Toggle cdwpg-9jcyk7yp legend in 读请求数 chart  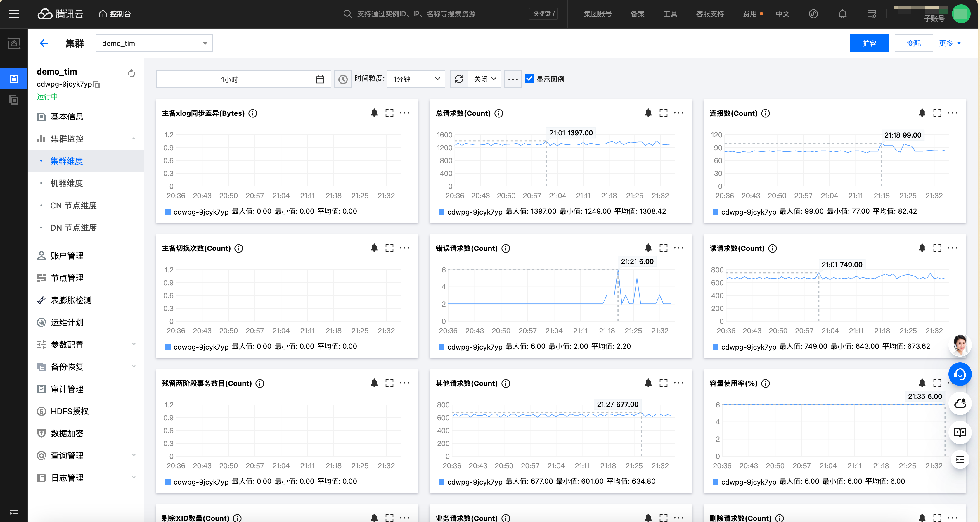coord(748,347)
